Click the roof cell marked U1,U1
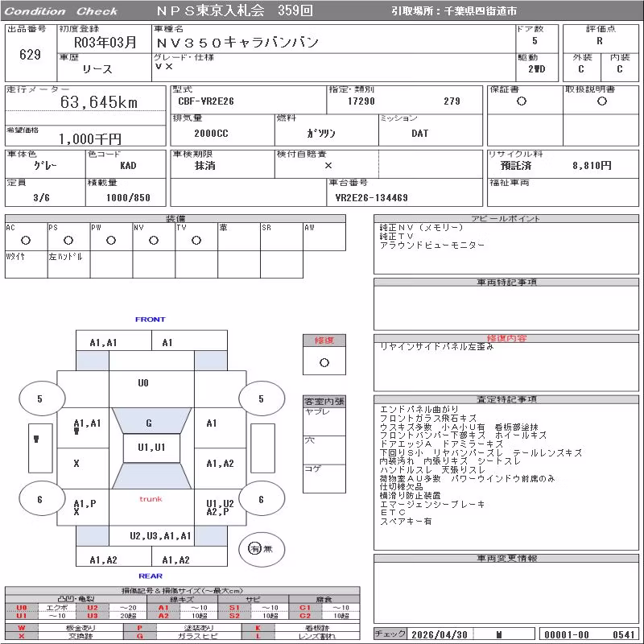Viewport: 644px width, 644px height. [151, 448]
